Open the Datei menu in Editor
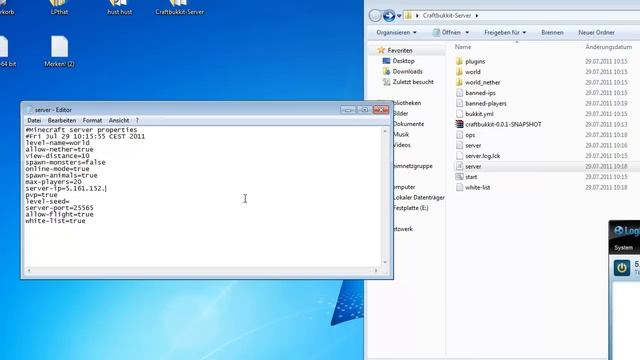640x360 pixels. pyautogui.click(x=34, y=120)
